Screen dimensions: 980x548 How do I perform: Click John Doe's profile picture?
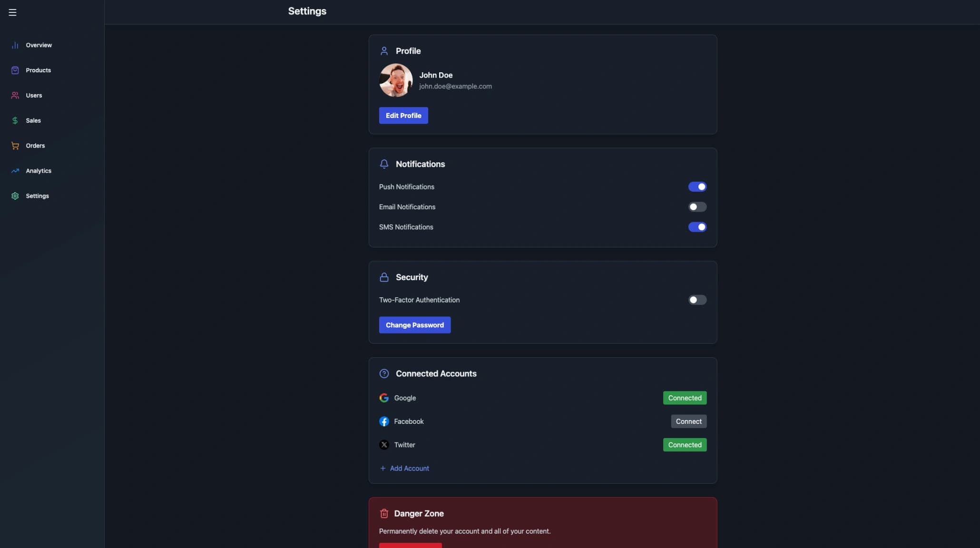(395, 80)
